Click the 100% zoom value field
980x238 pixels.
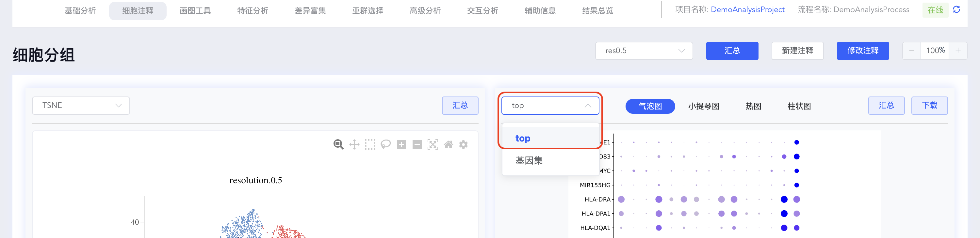[x=935, y=51]
